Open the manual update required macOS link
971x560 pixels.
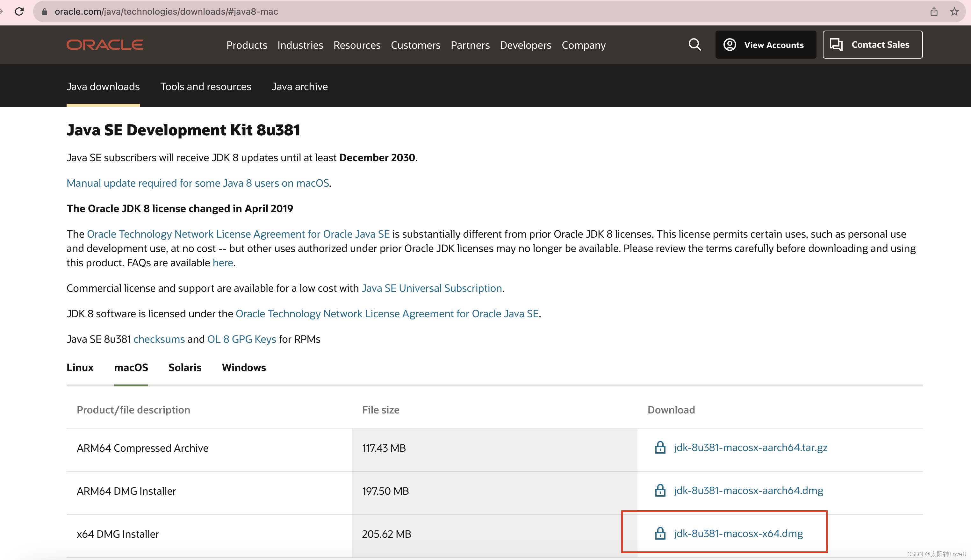pos(198,183)
